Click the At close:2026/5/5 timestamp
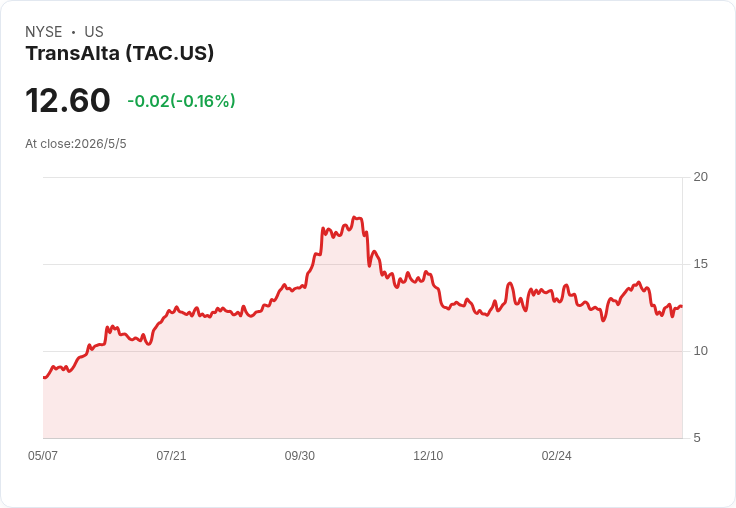The image size is (736, 508). 76,144
